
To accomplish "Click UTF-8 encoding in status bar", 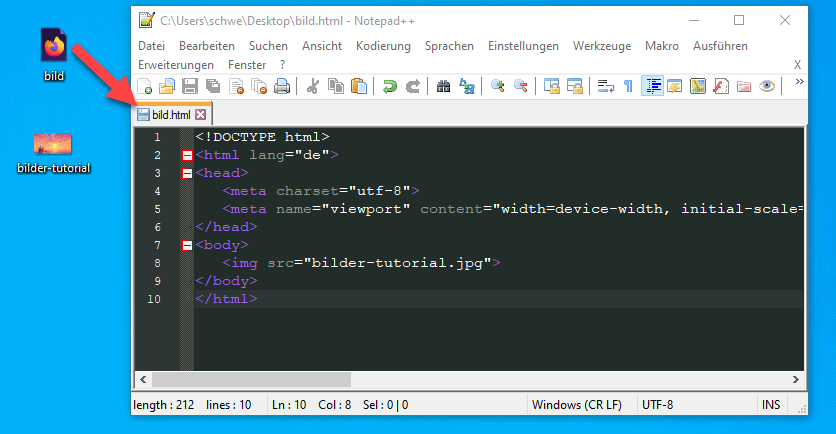I will [x=657, y=405].
